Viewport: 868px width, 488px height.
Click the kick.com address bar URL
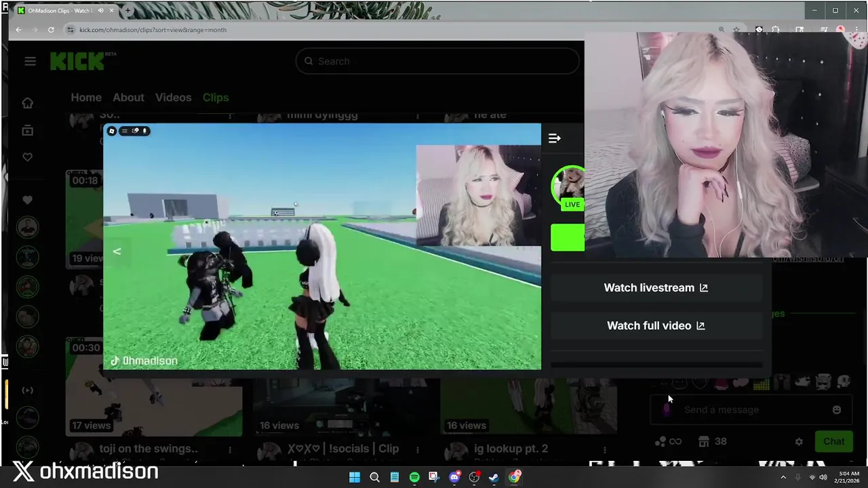coord(153,30)
